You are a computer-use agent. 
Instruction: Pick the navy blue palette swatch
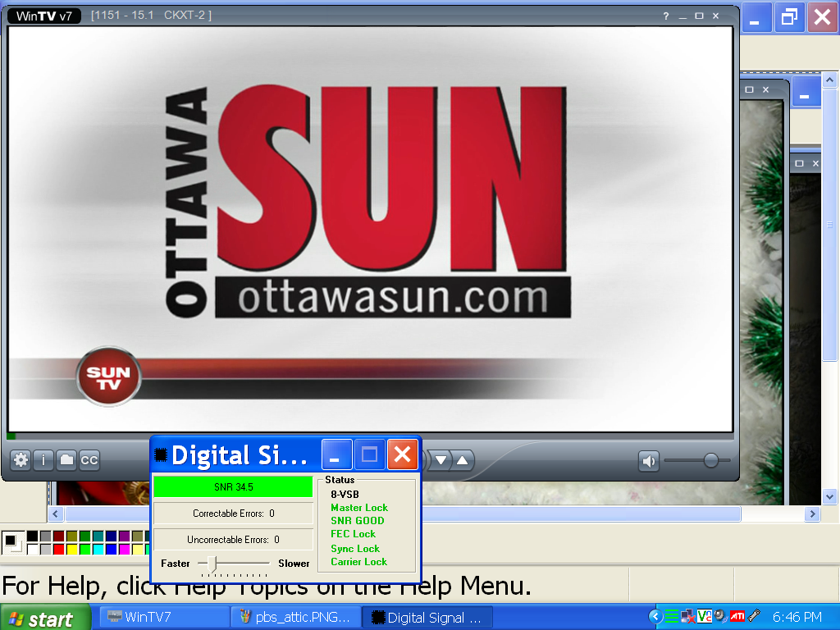pos(112,536)
